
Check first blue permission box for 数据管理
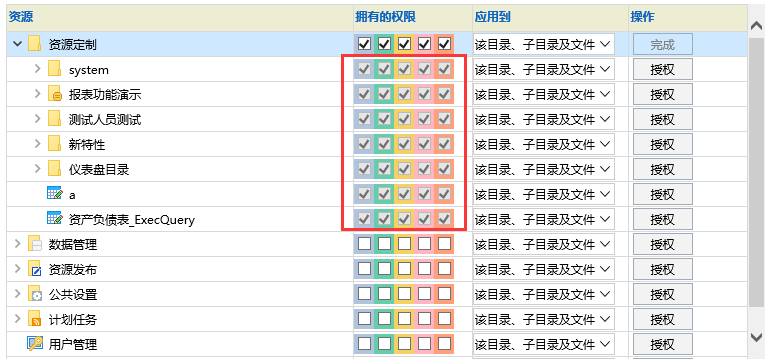coord(364,244)
